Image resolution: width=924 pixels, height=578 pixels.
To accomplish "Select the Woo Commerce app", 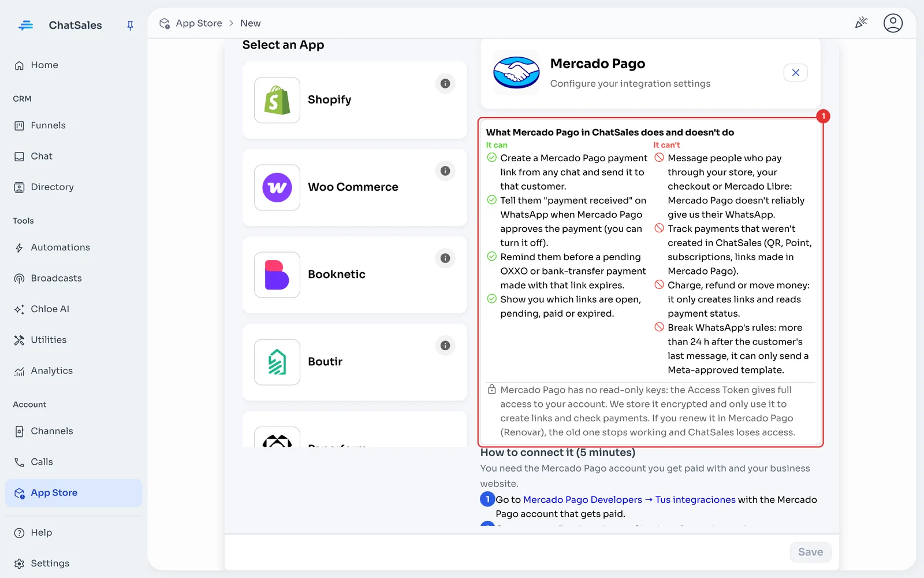I will 355,187.
